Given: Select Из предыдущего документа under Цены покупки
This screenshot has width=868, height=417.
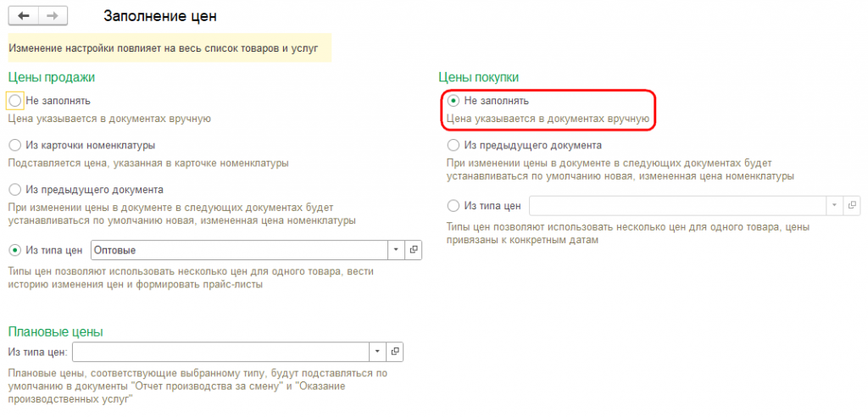Looking at the screenshot, I should point(453,145).
